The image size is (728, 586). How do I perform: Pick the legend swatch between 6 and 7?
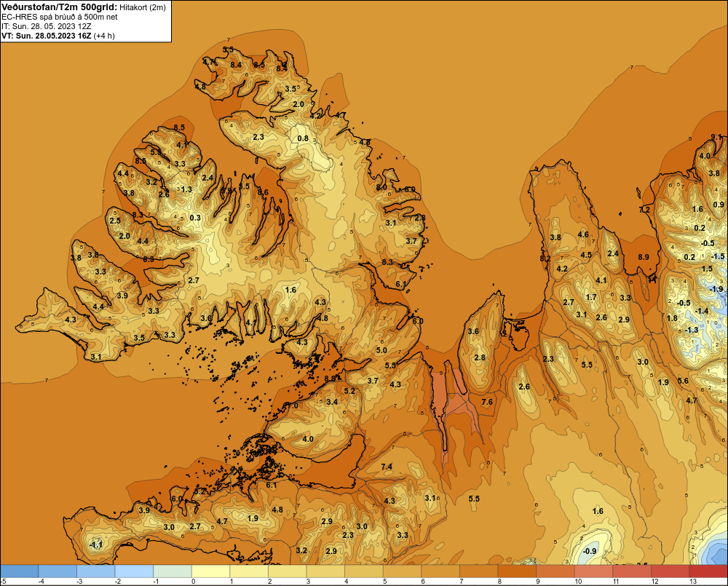pyautogui.click(x=440, y=571)
